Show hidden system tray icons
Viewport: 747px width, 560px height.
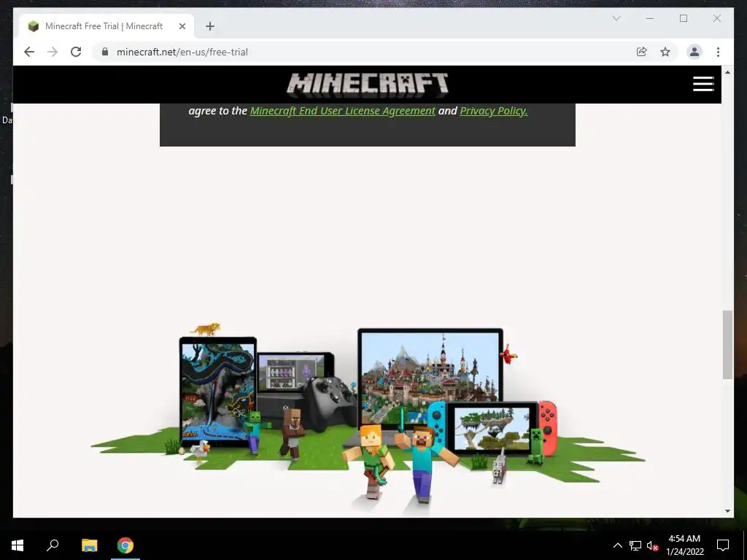click(x=617, y=545)
